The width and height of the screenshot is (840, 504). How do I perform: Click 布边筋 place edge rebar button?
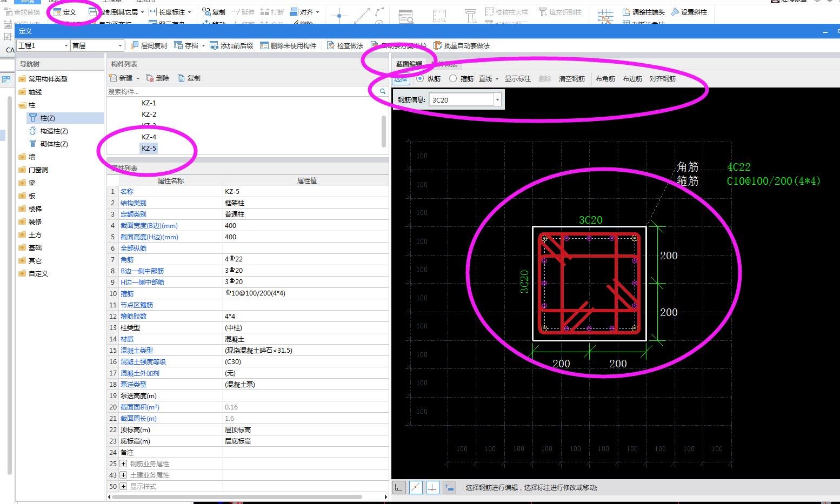pyautogui.click(x=632, y=79)
